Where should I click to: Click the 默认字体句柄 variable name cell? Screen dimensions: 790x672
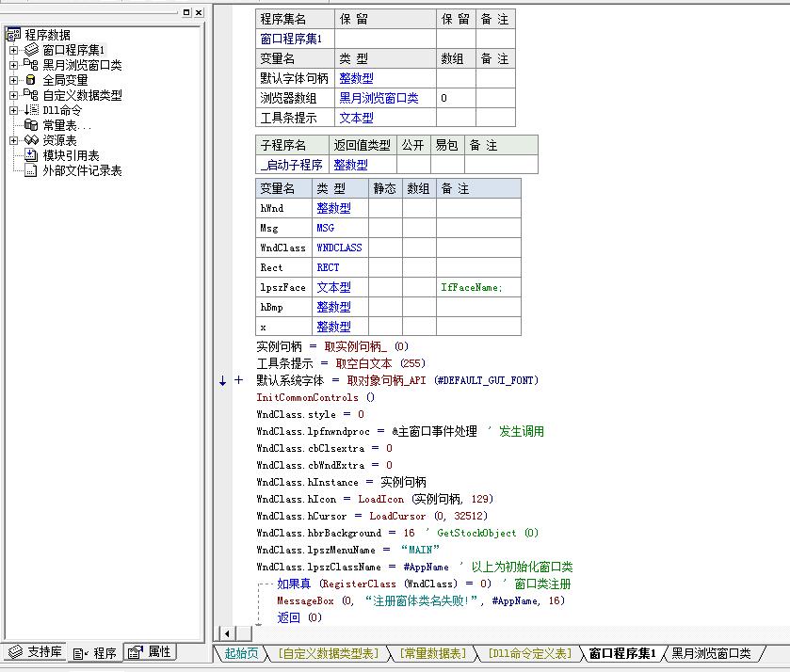tap(295, 78)
